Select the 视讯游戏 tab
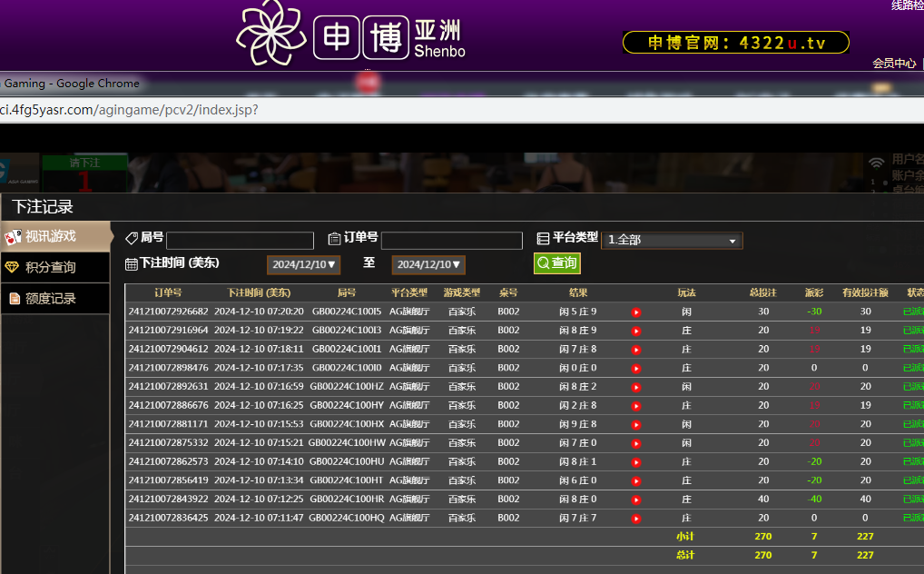 [54, 236]
